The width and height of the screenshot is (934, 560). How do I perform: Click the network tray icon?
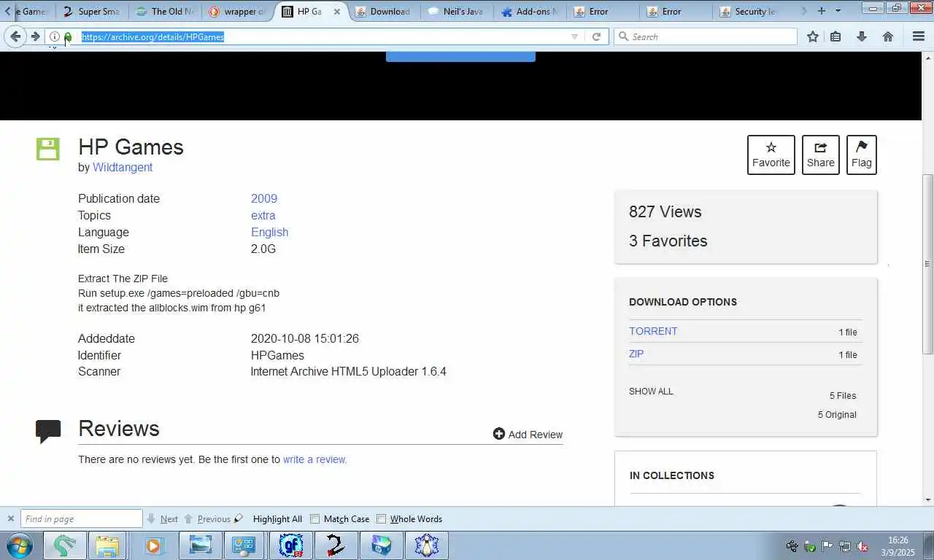(x=845, y=546)
